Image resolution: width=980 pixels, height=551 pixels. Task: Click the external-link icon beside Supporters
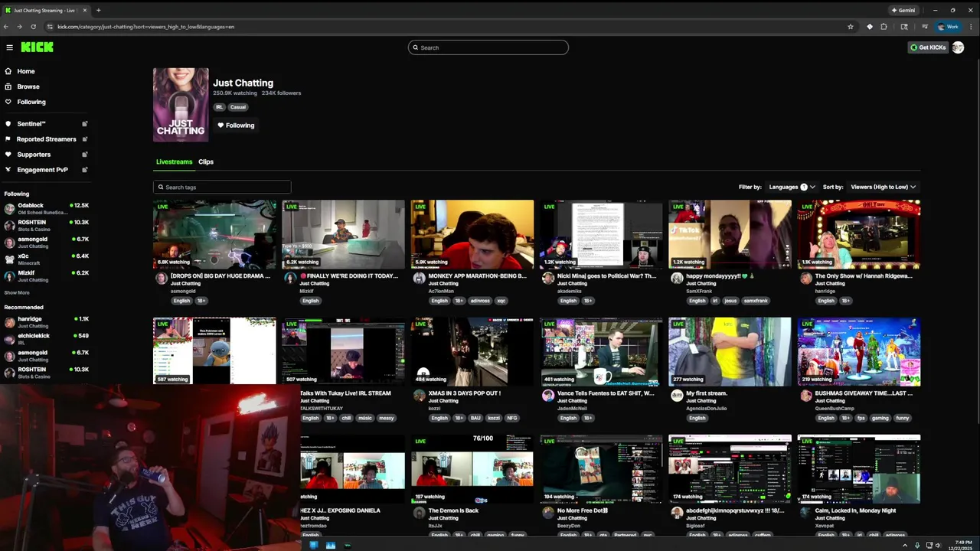85,155
